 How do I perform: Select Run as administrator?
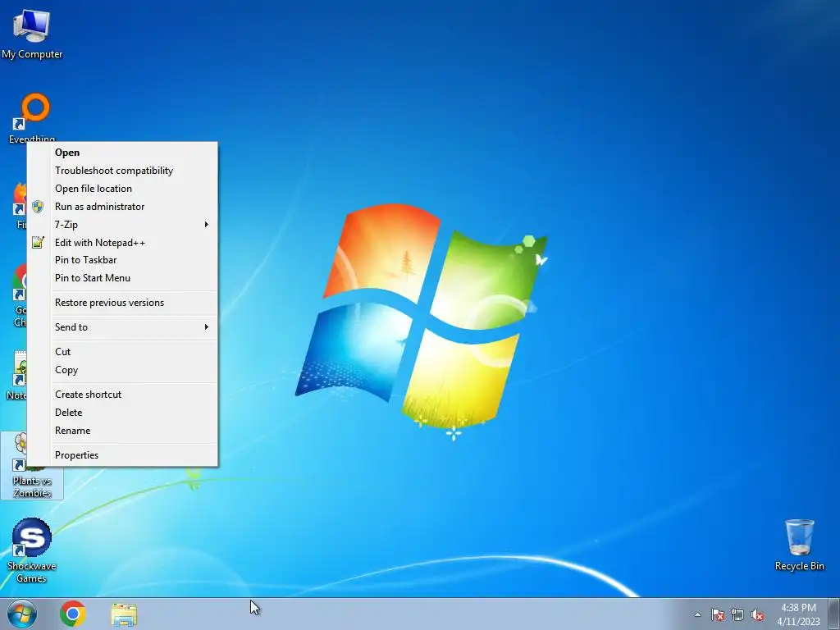pyautogui.click(x=123, y=207)
